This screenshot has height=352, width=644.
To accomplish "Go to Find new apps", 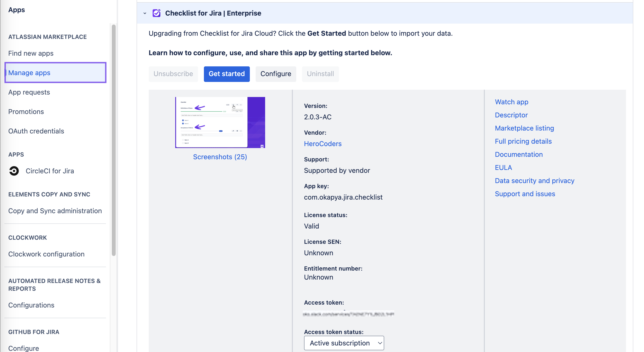I will click(x=31, y=53).
